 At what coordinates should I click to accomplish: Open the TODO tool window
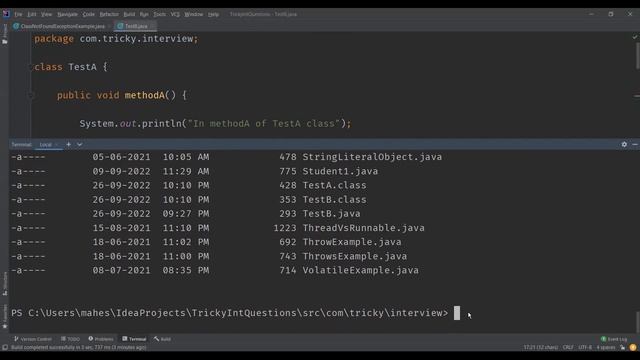click(70, 339)
